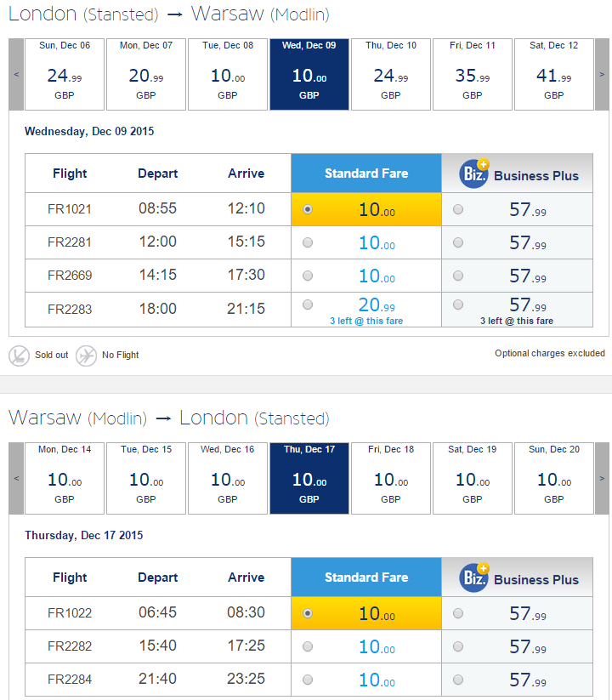This screenshot has width=612, height=700.
Task: Click the 10.00 price of FR2669
Action: click(377, 276)
